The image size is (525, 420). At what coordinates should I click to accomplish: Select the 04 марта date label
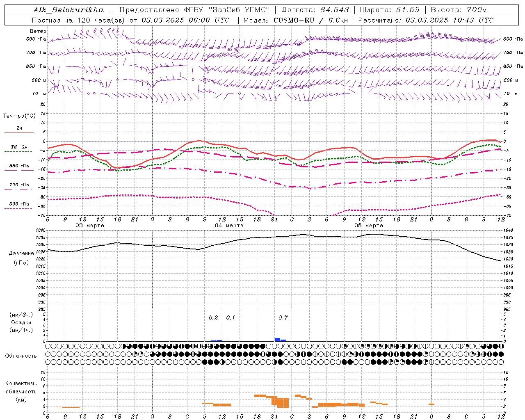(x=229, y=226)
